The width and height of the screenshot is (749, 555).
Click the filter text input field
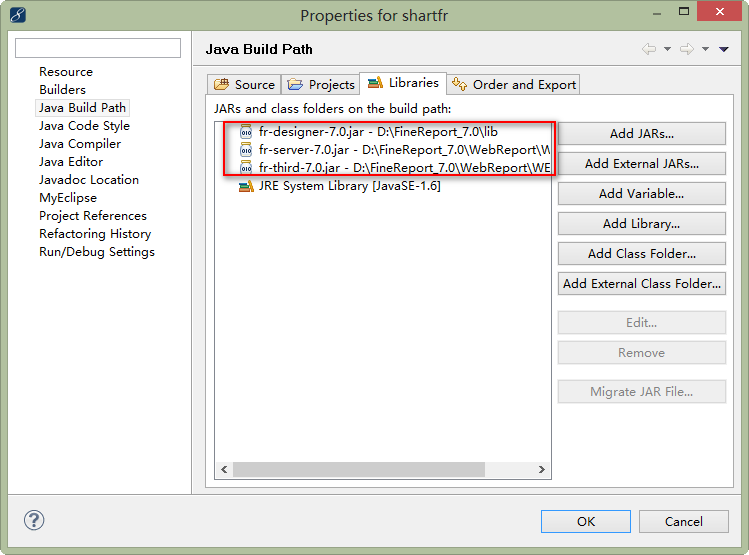(98, 48)
